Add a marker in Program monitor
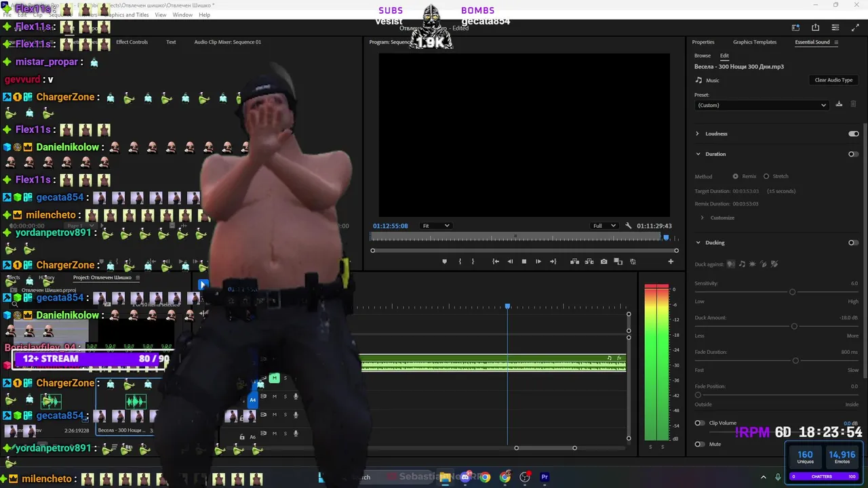Screen dimensions: 868x488 pos(445,262)
